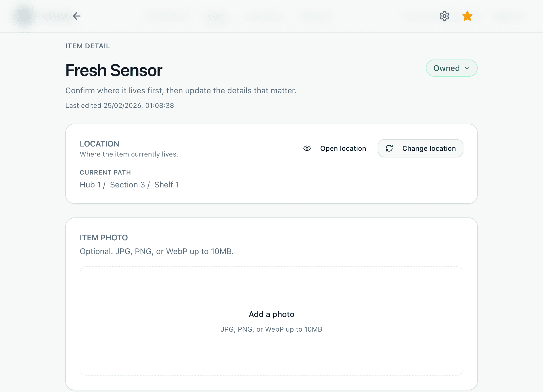Click the refresh arrows icon in Change location
Viewport: 543px width, 392px height.
tap(389, 148)
